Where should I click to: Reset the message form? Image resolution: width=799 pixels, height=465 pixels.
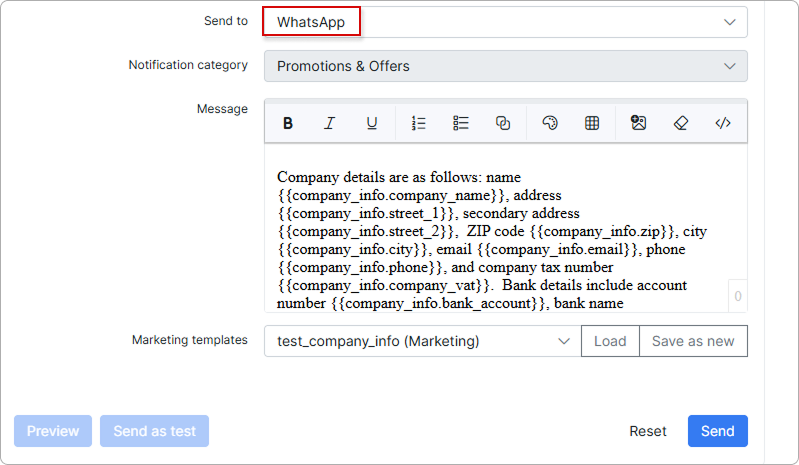coord(648,431)
